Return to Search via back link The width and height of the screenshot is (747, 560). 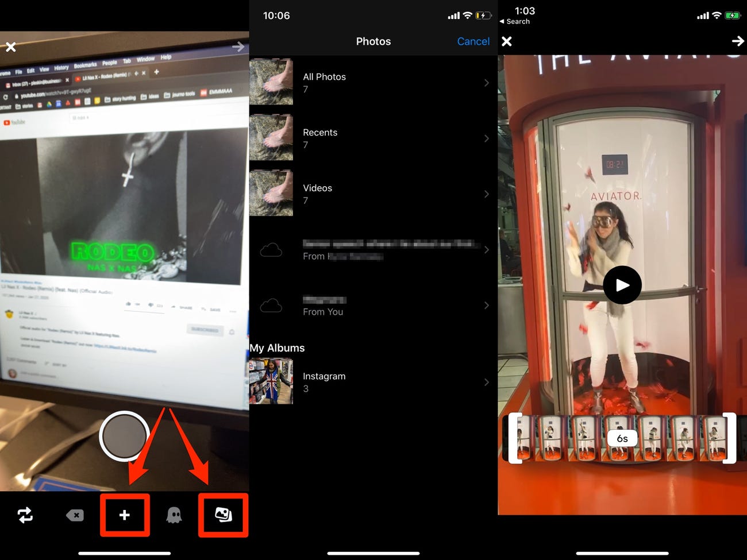(515, 21)
